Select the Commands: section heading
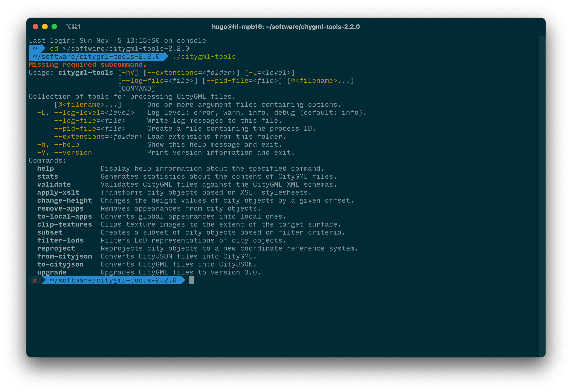The width and height of the screenshot is (572, 392). (x=47, y=160)
